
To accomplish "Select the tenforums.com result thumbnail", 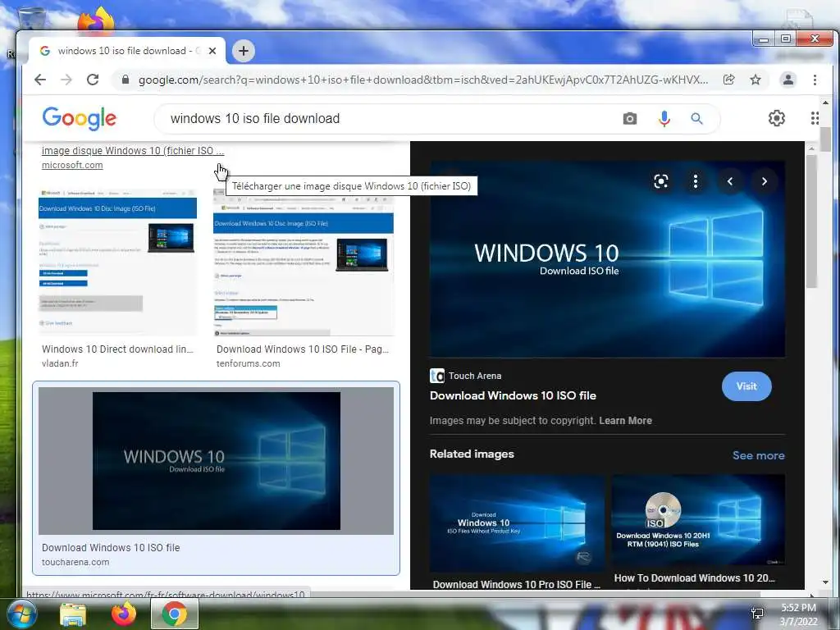I will click(304, 262).
